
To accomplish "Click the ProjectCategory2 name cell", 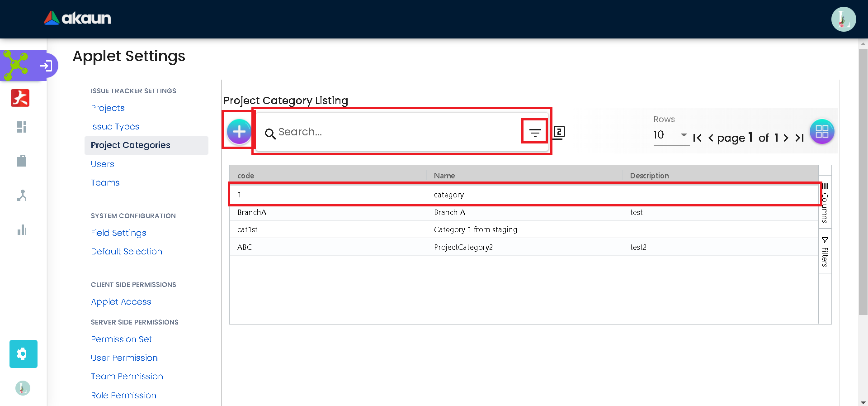I will [463, 247].
